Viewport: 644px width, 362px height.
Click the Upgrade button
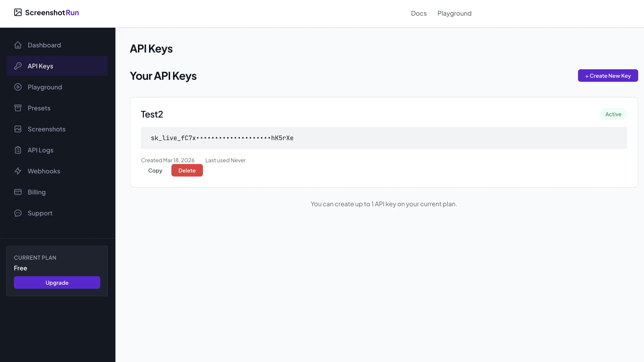tap(57, 282)
